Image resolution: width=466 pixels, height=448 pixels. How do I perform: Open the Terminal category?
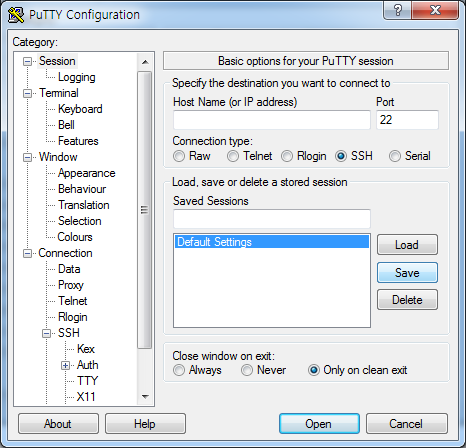(x=59, y=93)
